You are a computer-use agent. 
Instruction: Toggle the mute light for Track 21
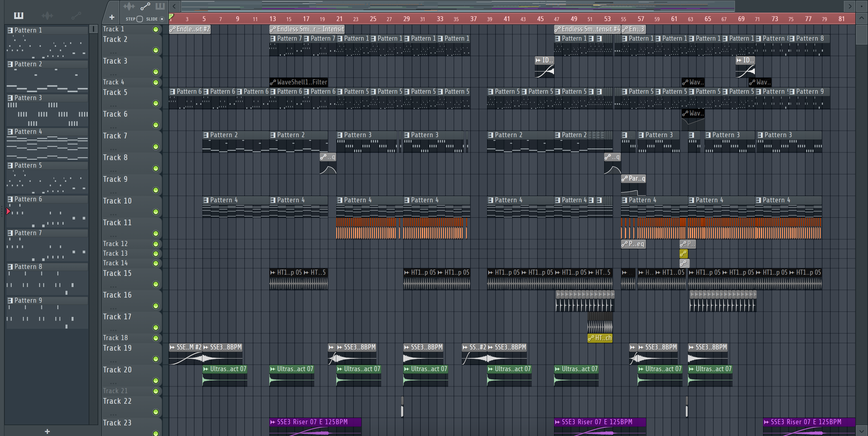tap(156, 391)
